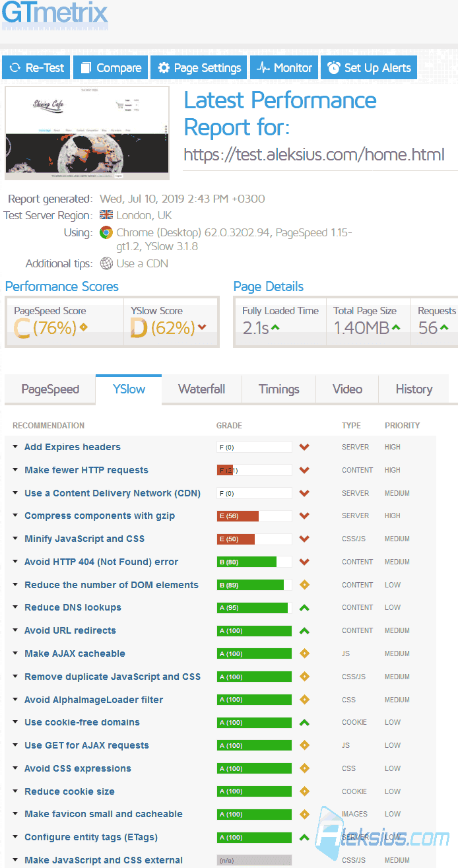Click the green up arrow for Reduce DNS lookups
This screenshot has width=458, height=868.
[x=304, y=607]
